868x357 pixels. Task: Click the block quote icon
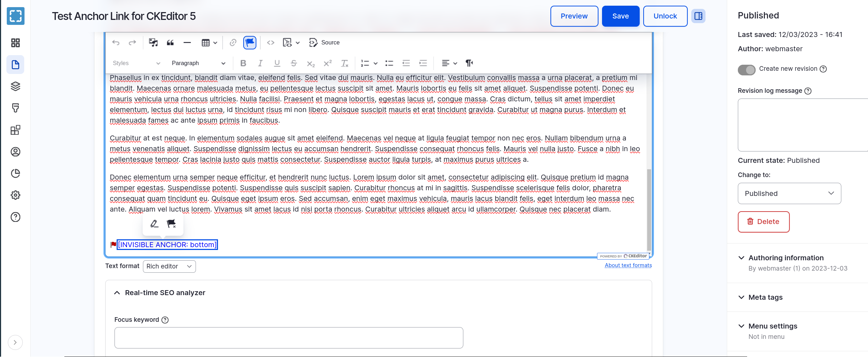[x=170, y=43]
